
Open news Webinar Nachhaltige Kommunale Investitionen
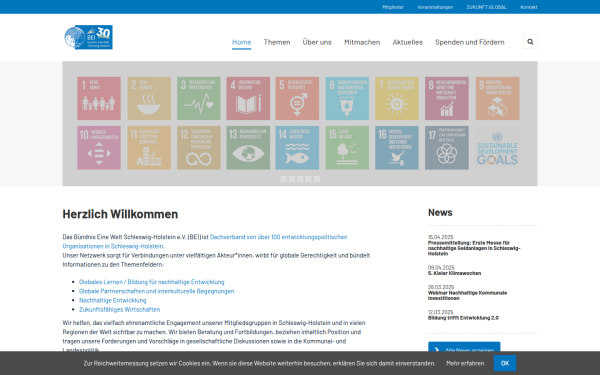(x=467, y=295)
